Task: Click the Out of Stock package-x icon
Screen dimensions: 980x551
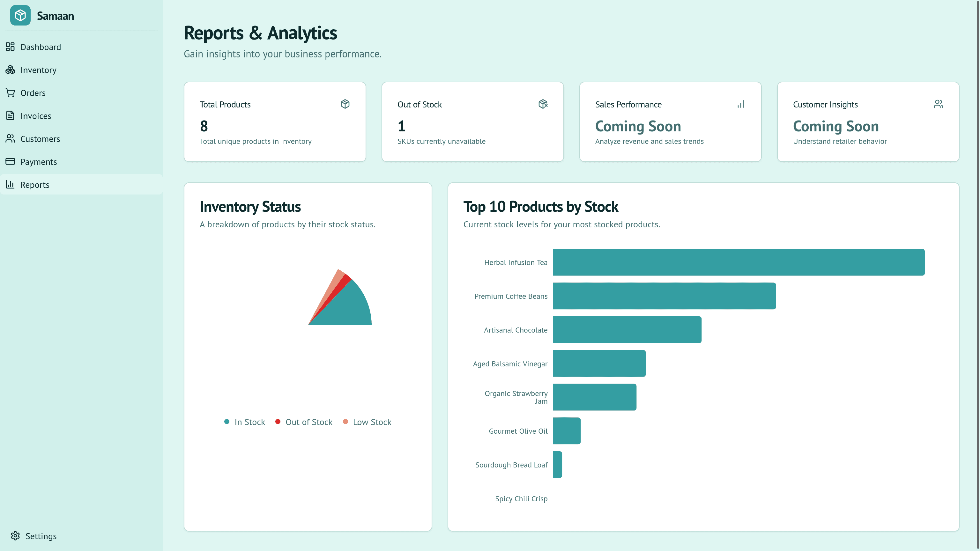Action: point(543,104)
